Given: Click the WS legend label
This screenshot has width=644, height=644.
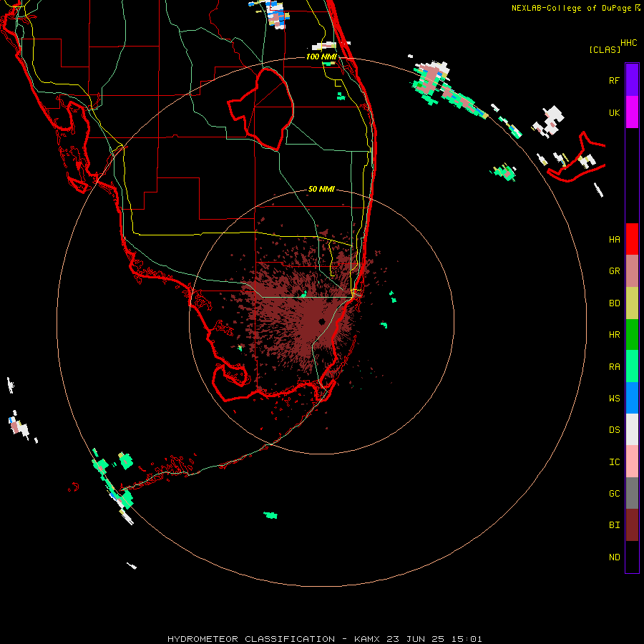Looking at the screenshot, I should pos(614,399).
